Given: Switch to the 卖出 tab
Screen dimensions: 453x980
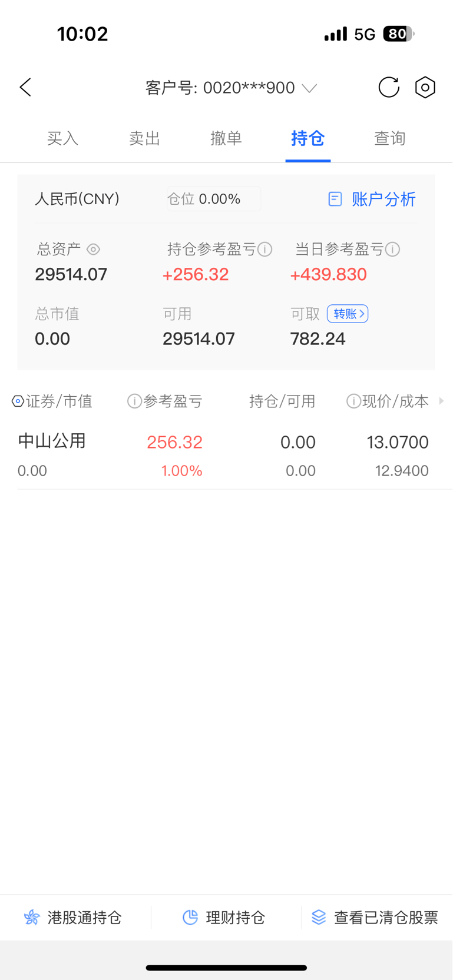Looking at the screenshot, I should [144, 138].
